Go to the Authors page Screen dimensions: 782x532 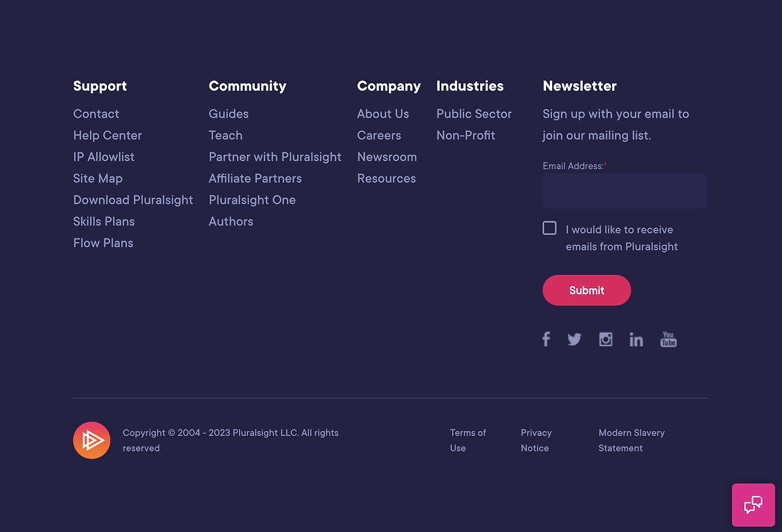pos(231,221)
